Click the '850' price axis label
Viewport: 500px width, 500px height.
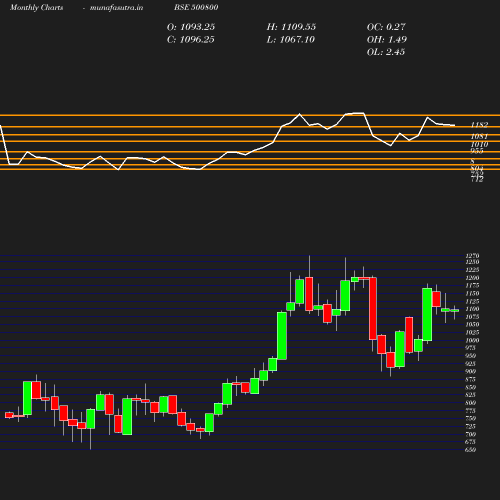point(471,388)
